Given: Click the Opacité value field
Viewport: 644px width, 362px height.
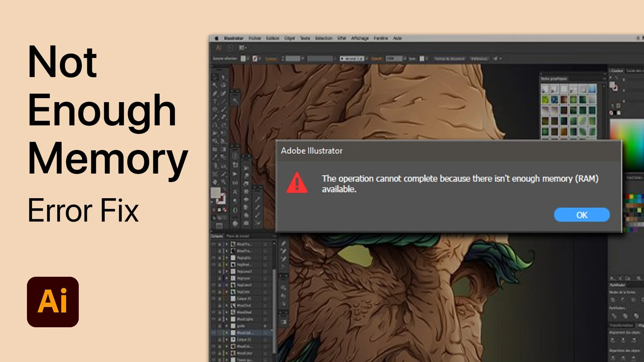Looking at the screenshot, I should pos(394,59).
